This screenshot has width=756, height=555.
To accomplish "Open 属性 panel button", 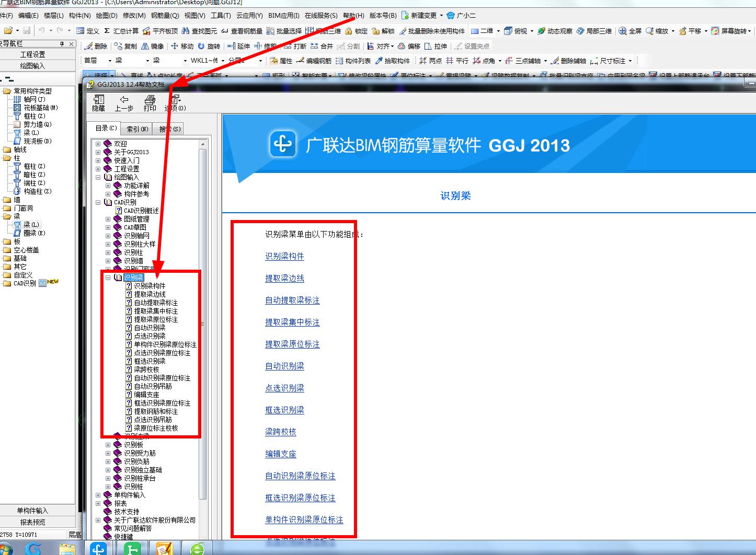I will coord(281,61).
